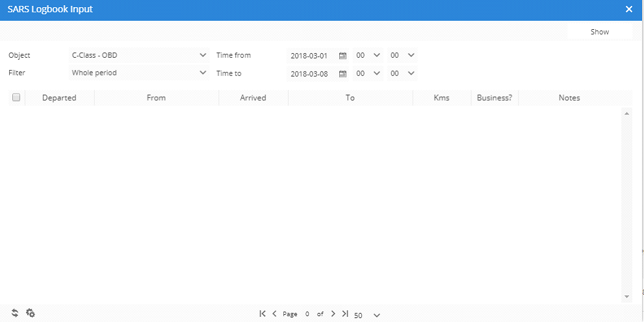
Task: Go to the next page
Action: tap(333, 314)
